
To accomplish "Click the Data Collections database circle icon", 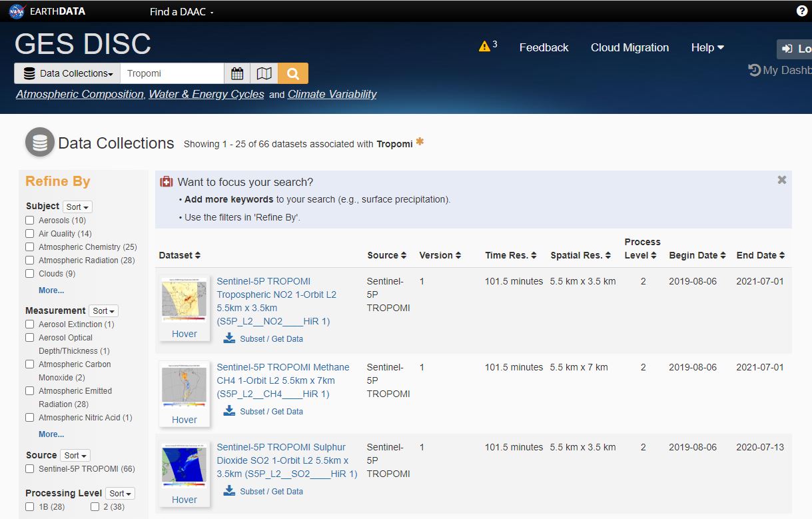I will [x=40, y=142].
